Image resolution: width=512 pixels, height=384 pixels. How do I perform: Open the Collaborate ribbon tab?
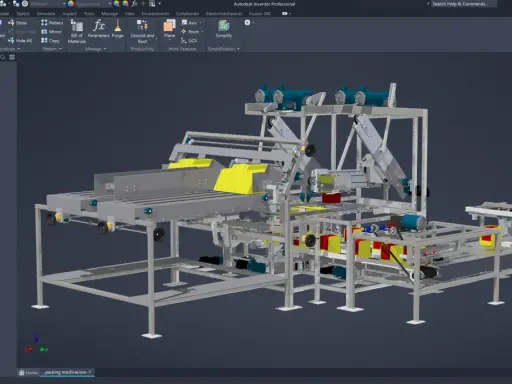click(187, 14)
